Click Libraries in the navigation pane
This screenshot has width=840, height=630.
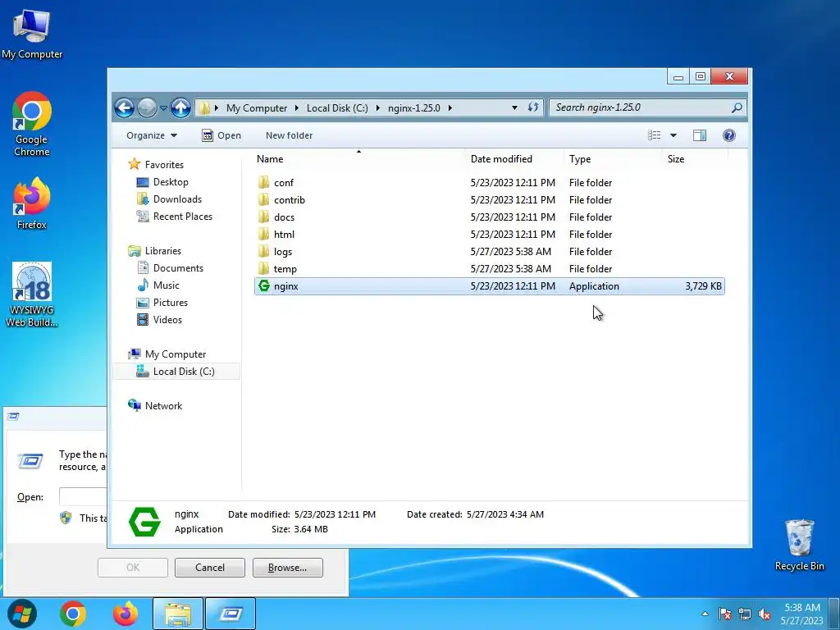(x=155, y=251)
